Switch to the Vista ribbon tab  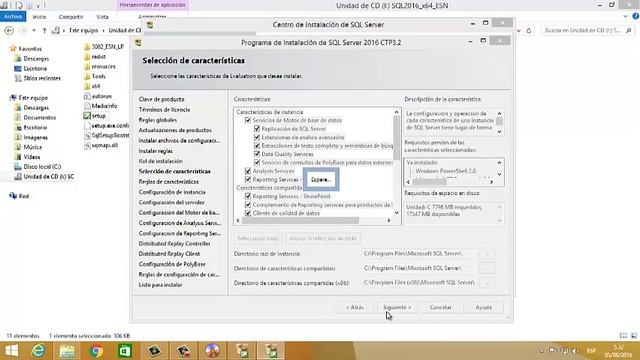(x=102, y=17)
